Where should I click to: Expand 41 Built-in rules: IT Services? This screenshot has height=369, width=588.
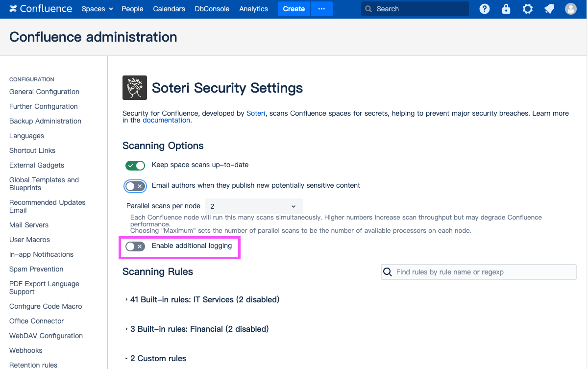[x=204, y=299]
